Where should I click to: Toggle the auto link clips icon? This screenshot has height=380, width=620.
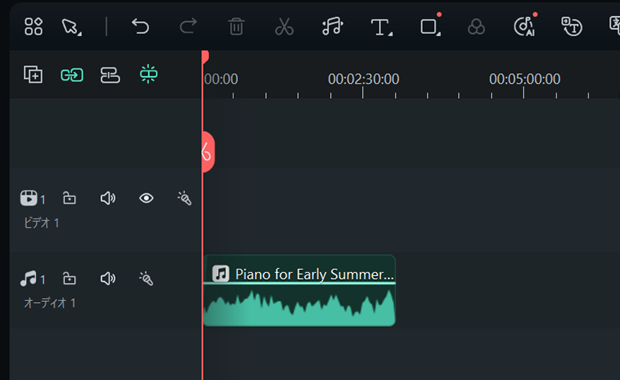click(72, 75)
